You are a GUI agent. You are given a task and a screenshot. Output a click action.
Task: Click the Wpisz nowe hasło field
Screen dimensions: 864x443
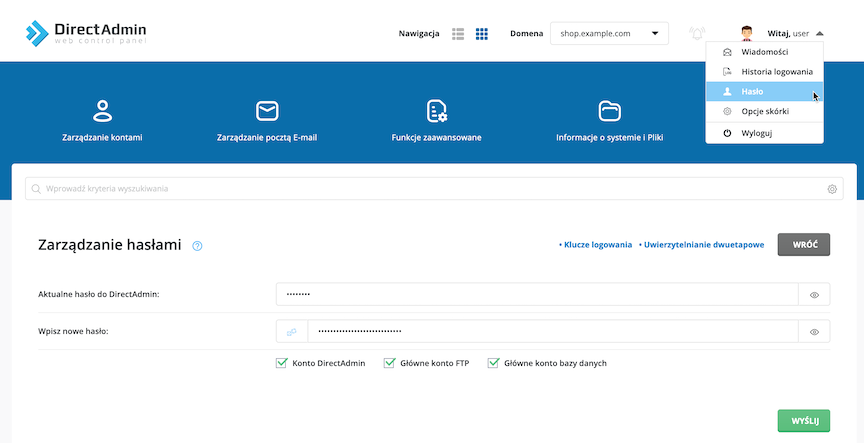click(x=553, y=332)
